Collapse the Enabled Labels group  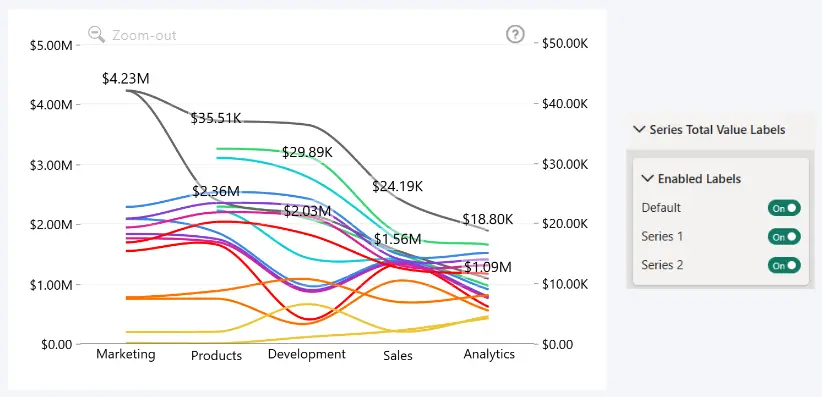tap(647, 179)
